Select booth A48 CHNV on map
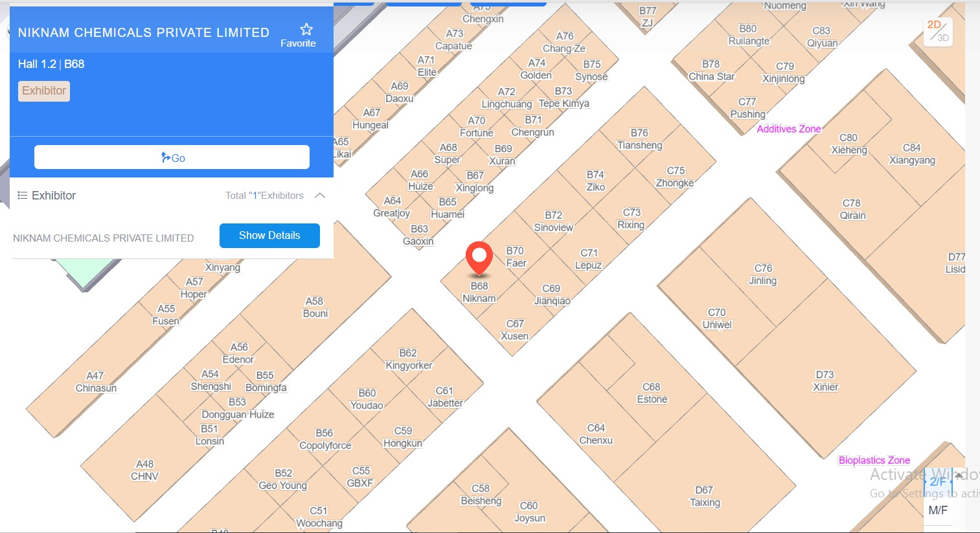The width and height of the screenshot is (980, 533). (x=144, y=470)
